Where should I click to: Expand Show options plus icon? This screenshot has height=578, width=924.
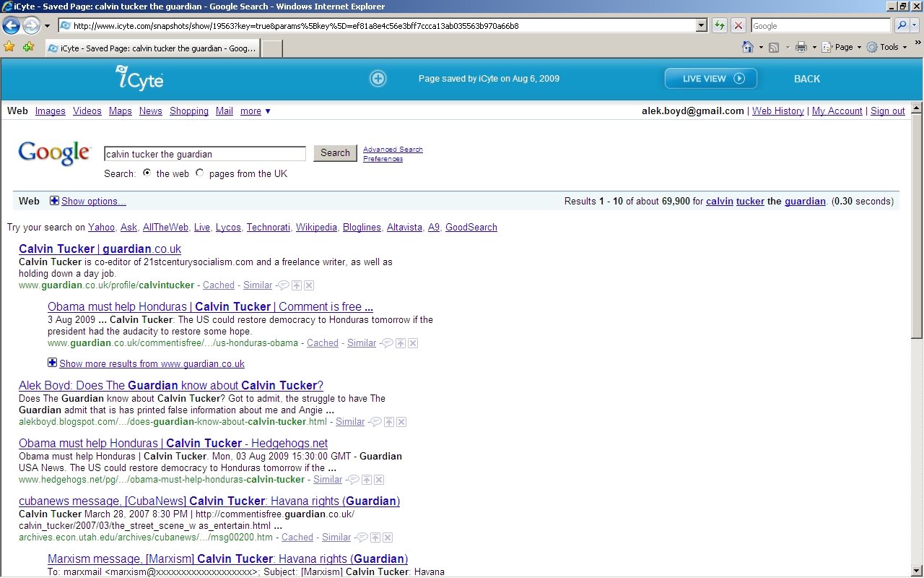(x=54, y=201)
